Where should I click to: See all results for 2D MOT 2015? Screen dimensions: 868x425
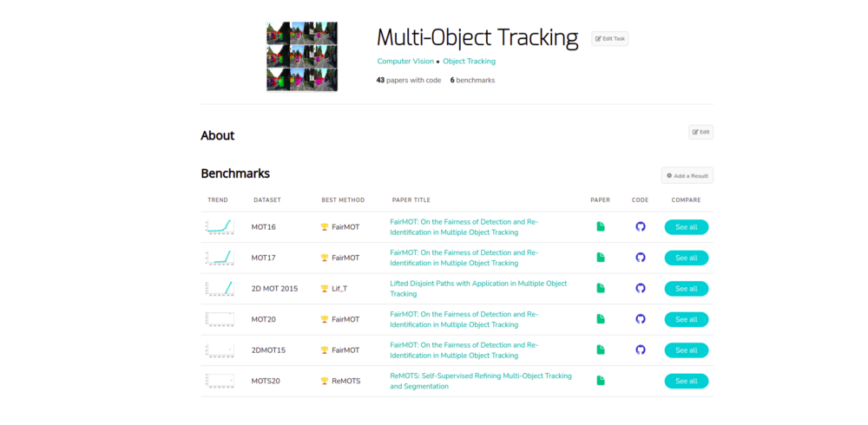coord(687,289)
